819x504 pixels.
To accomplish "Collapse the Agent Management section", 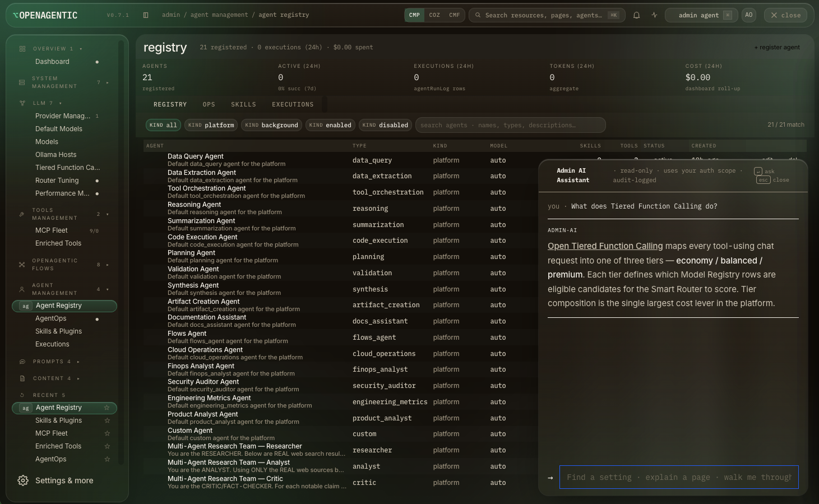I will pos(107,289).
